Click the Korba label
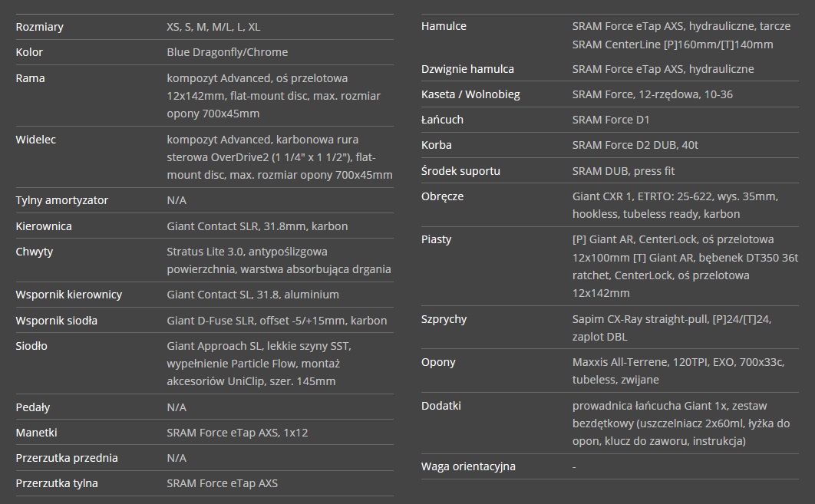Image resolution: width=815 pixels, height=504 pixels. tap(436, 146)
